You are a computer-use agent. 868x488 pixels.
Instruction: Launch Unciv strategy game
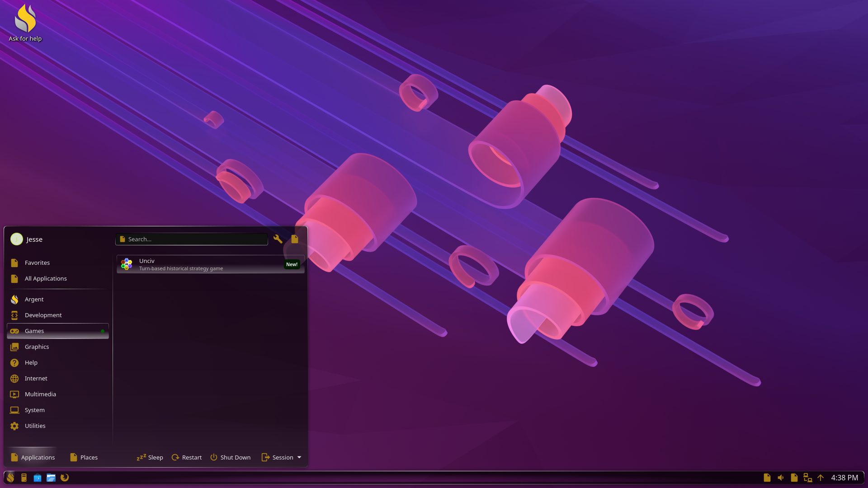[211, 264]
